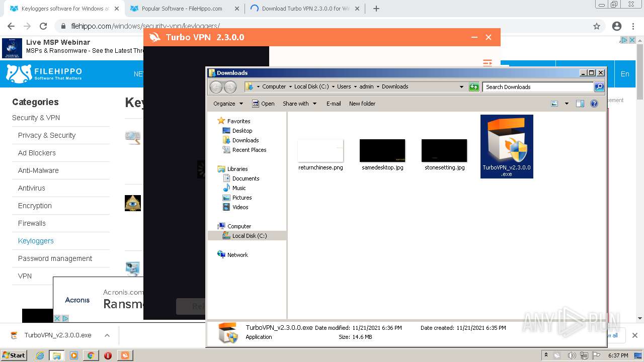Click the search magnifier in Downloads window
This screenshot has width=644, height=362.
pyautogui.click(x=599, y=87)
